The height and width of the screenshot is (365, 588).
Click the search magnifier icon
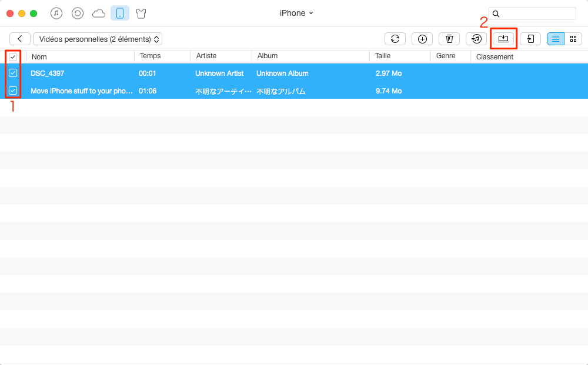click(x=496, y=14)
